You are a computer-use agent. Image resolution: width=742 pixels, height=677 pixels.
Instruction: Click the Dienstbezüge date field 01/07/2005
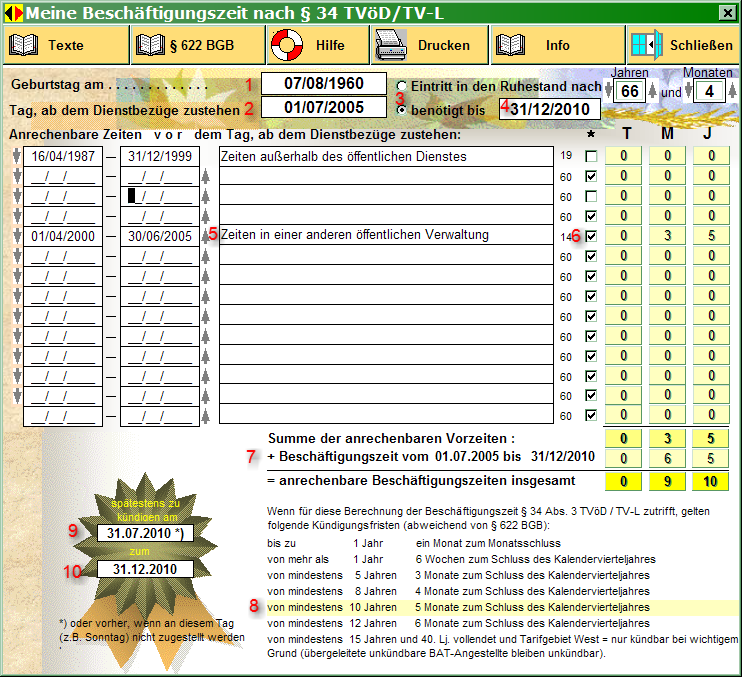pos(324,107)
